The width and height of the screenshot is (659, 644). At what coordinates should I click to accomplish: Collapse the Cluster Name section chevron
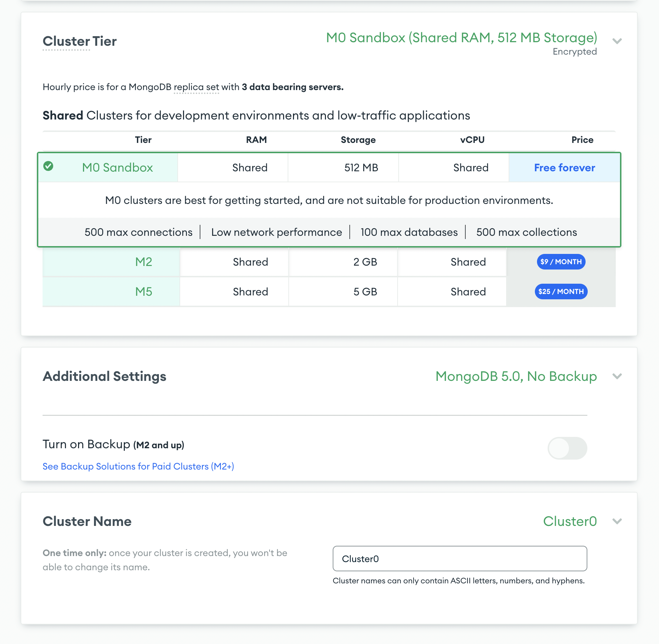click(x=617, y=521)
